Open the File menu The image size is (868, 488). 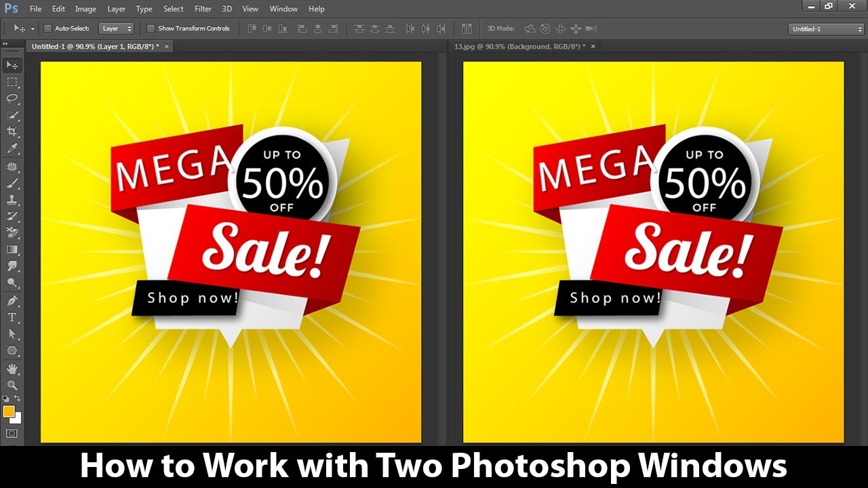point(35,9)
